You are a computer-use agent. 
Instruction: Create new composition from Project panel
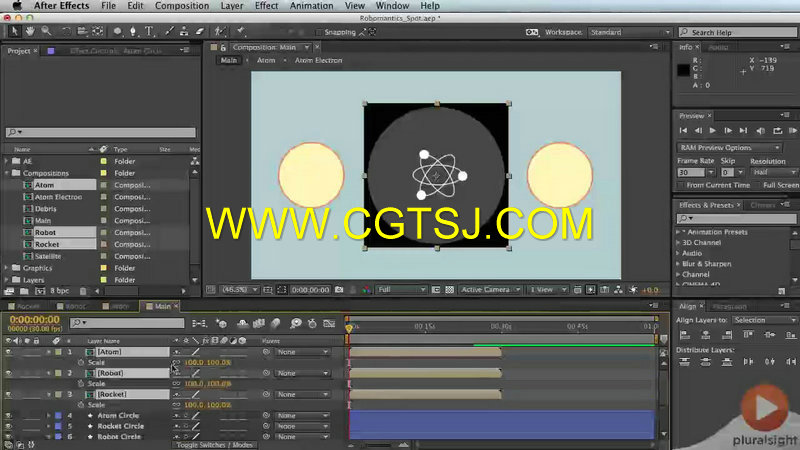[40, 291]
